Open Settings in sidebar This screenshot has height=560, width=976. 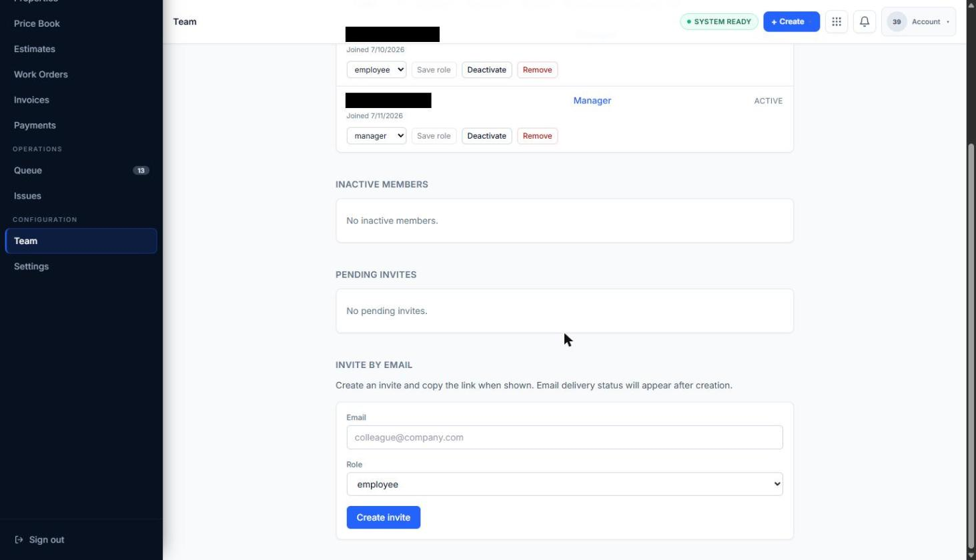pos(31,266)
